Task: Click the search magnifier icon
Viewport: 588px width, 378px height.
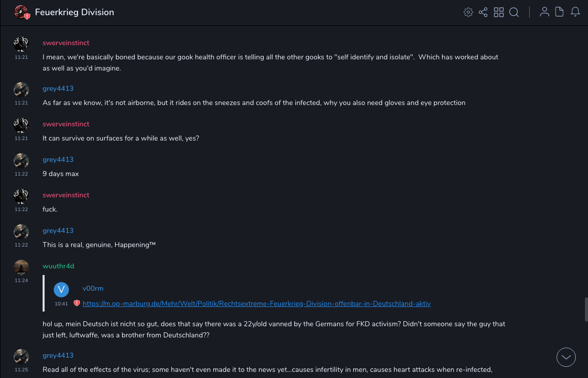Action: [514, 12]
